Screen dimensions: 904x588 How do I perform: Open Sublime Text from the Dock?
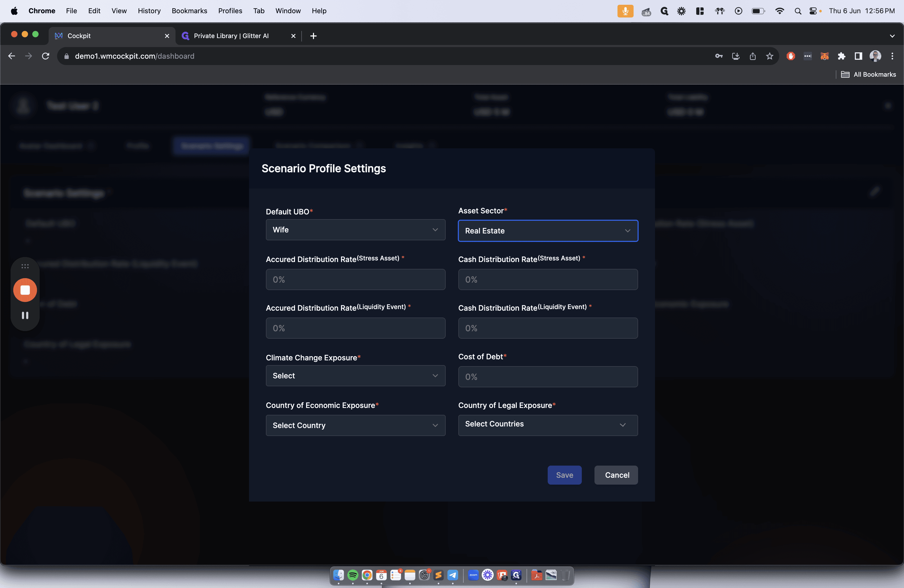438,575
